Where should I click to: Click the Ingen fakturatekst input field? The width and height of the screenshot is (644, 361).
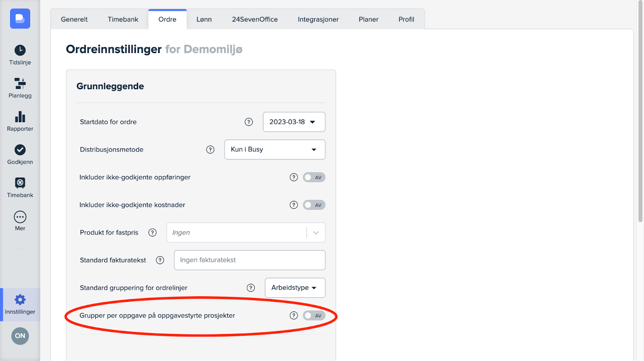[250, 260]
